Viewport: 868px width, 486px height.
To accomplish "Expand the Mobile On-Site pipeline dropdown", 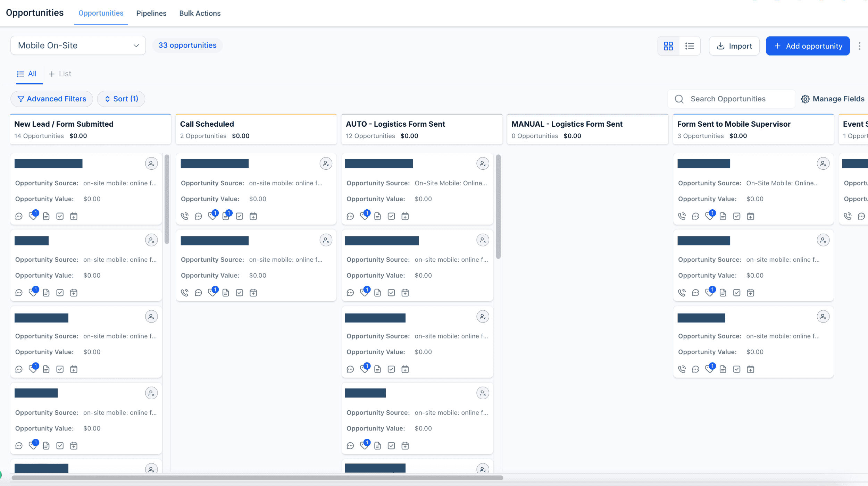I will pyautogui.click(x=78, y=45).
